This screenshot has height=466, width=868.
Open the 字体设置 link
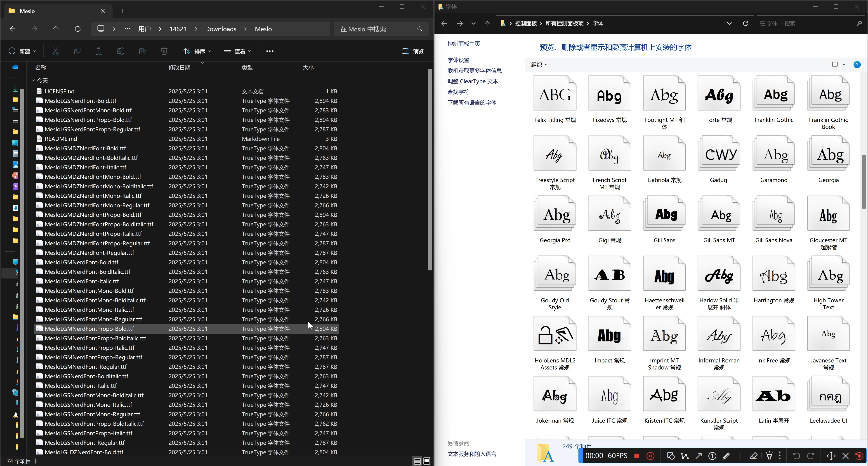click(x=458, y=60)
